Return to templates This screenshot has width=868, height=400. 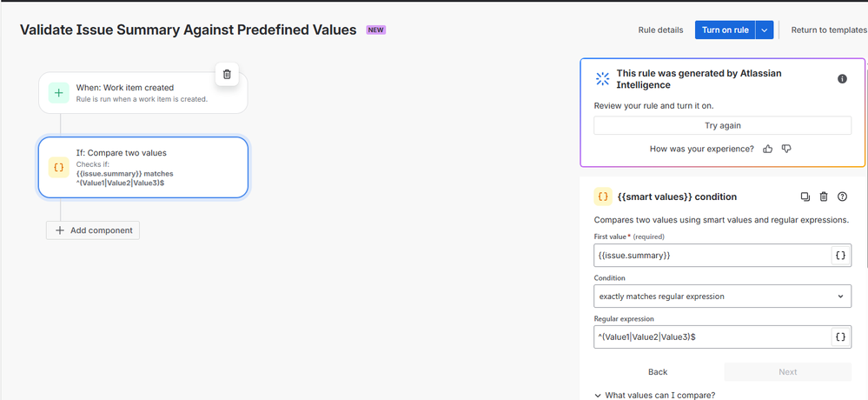coord(829,30)
